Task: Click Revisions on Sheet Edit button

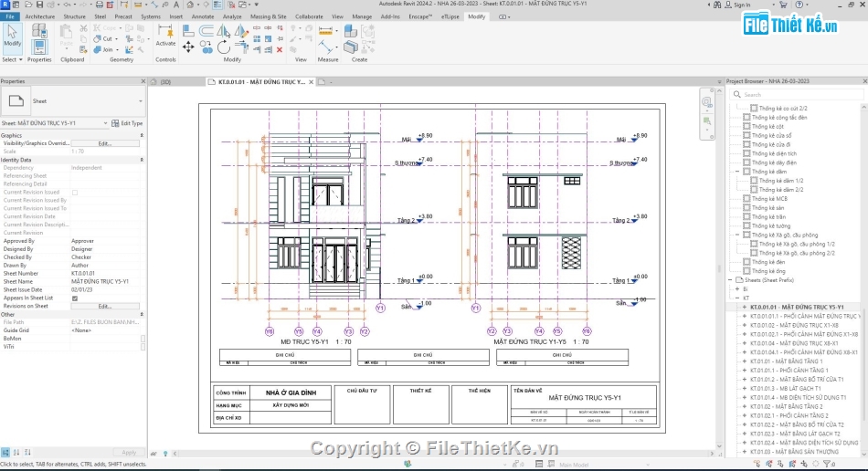Action: (x=105, y=307)
